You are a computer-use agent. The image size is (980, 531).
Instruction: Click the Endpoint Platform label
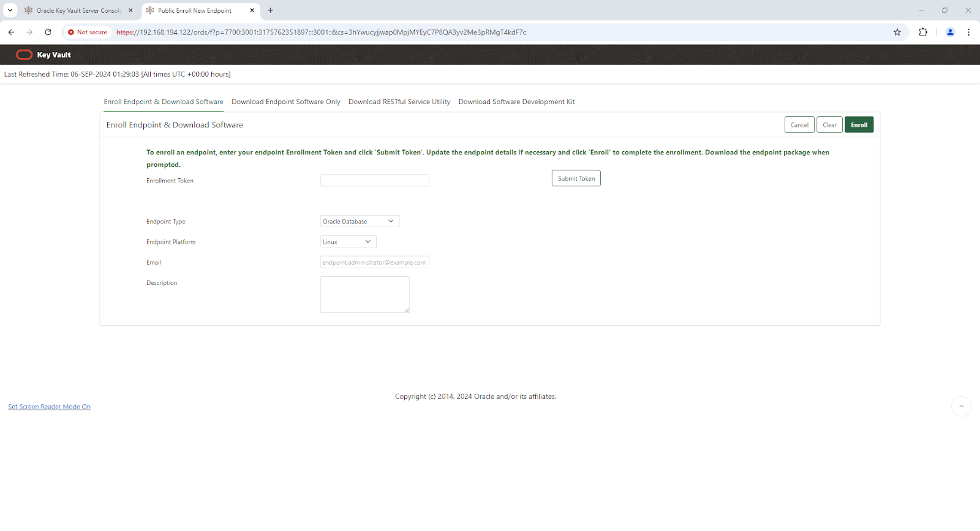[171, 243]
